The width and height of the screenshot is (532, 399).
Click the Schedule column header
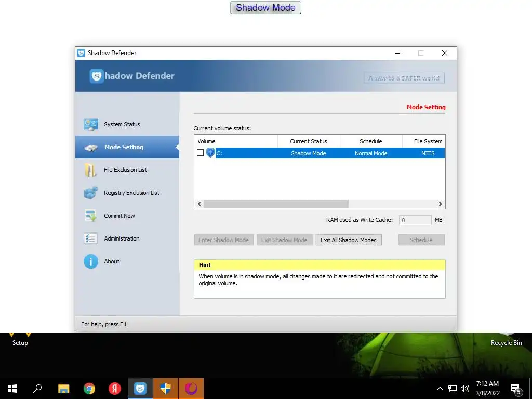pos(371,141)
